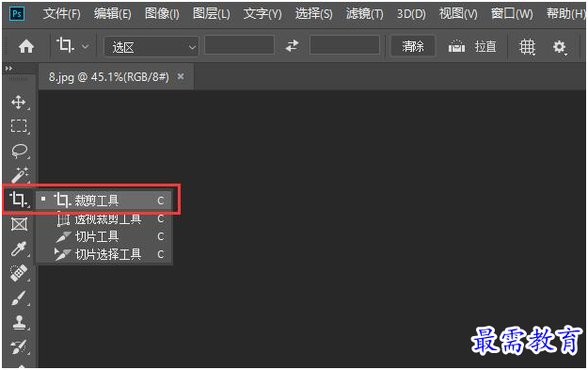Screen dimensions: 588x370
Task: Open the 图像(I) menu
Action: pos(162,14)
